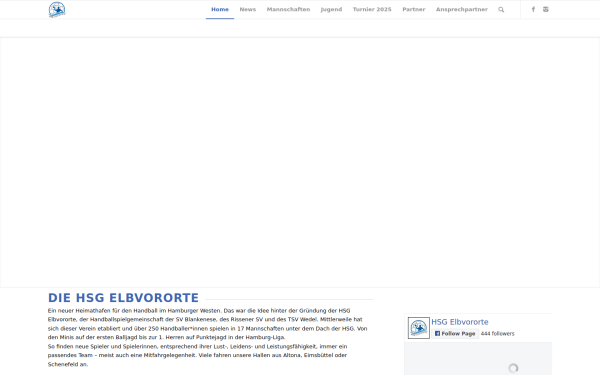Open the Jugend menu
The image size is (600, 375).
[331, 9]
